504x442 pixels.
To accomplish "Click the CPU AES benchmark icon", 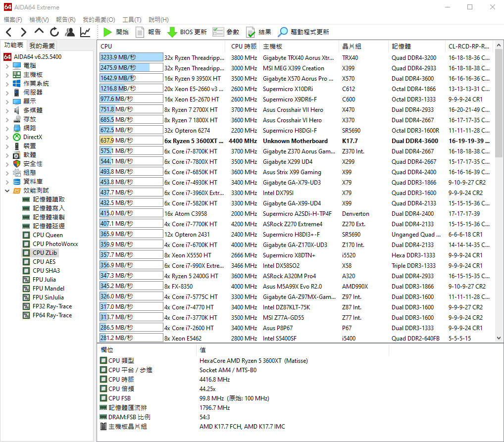I will click(26, 262).
